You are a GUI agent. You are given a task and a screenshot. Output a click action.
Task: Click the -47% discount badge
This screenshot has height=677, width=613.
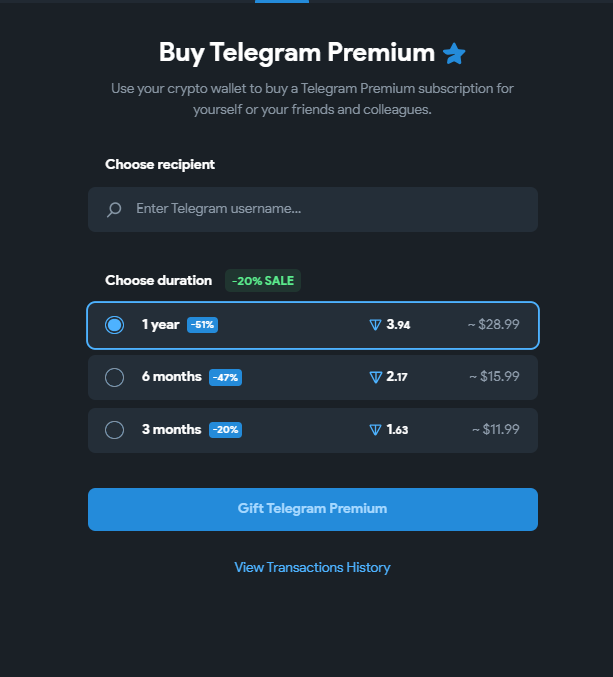point(225,377)
